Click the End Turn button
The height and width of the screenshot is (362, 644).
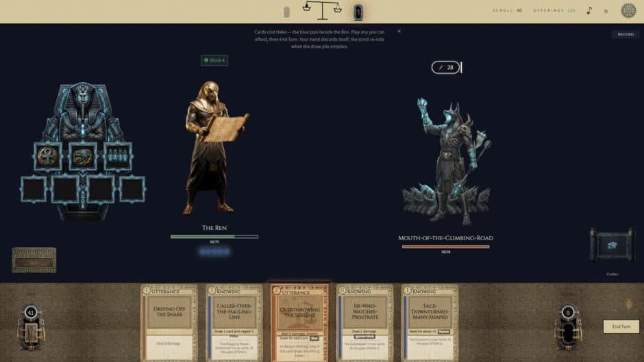pyautogui.click(x=621, y=326)
